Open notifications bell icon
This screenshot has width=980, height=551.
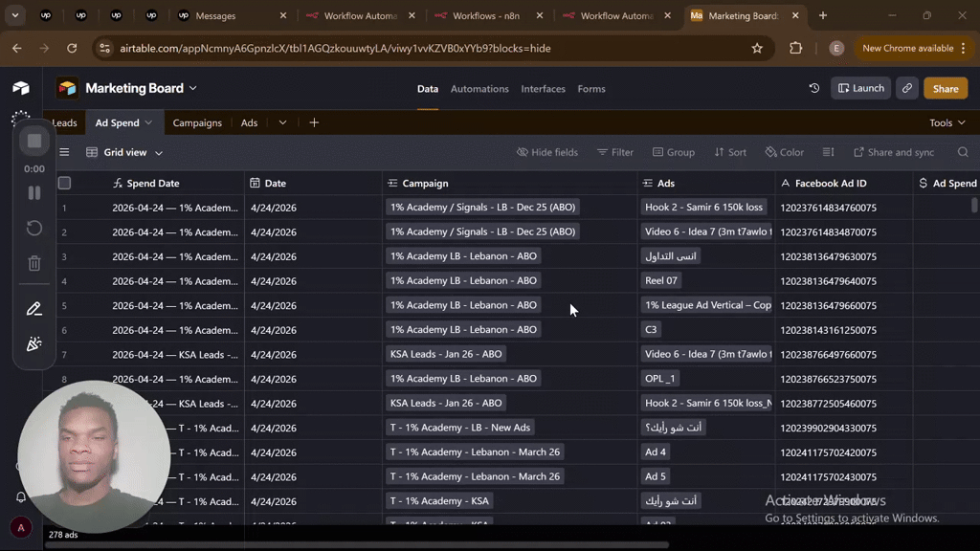[21, 497]
